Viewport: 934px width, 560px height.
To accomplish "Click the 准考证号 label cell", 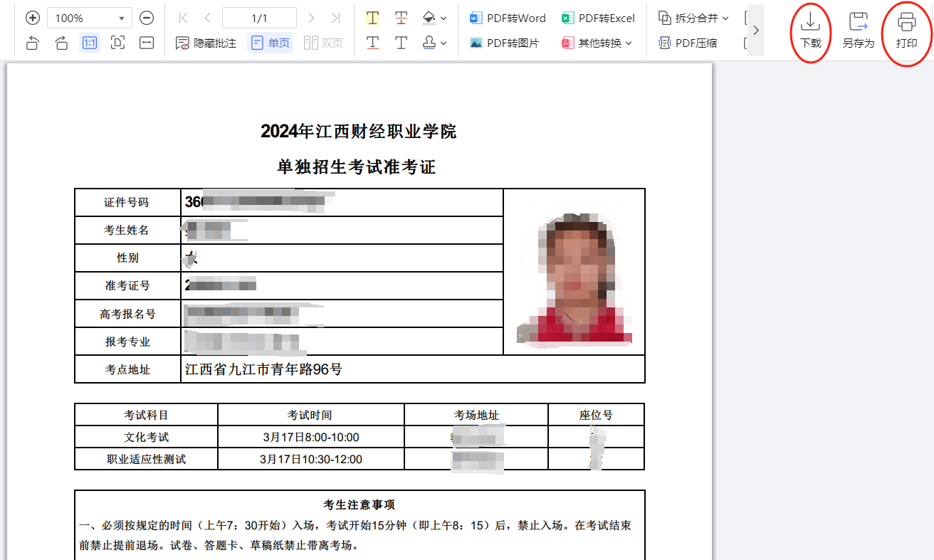I will pyautogui.click(x=127, y=285).
